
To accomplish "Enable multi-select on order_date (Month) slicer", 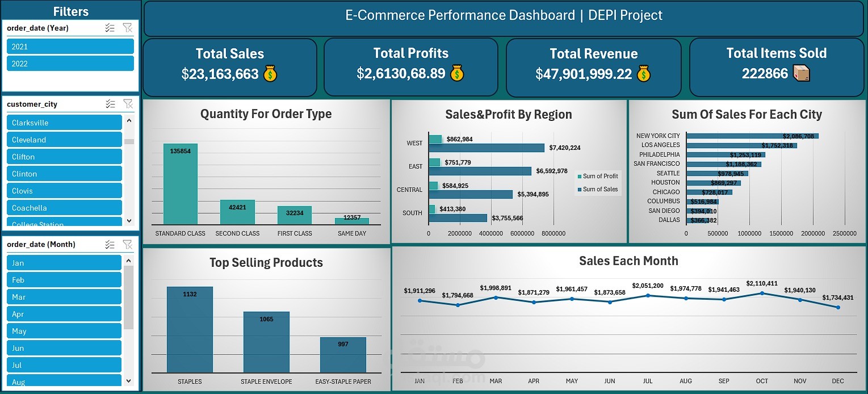I will (110, 244).
